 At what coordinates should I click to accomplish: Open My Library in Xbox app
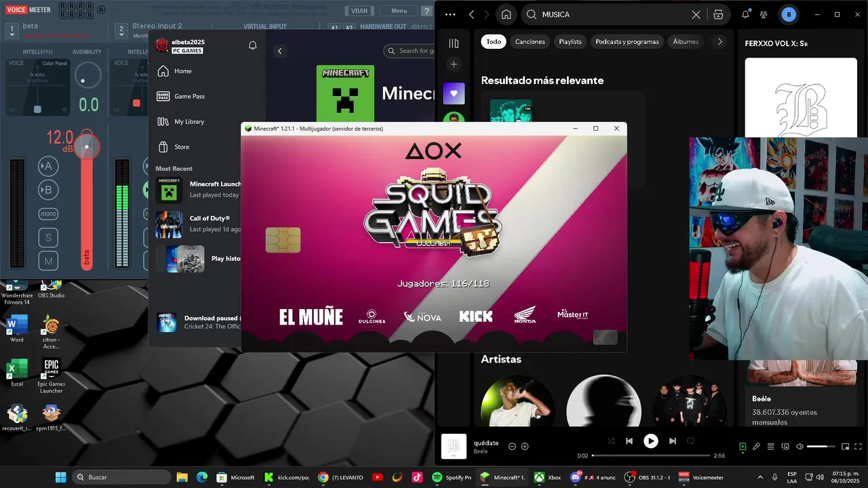pos(180,121)
